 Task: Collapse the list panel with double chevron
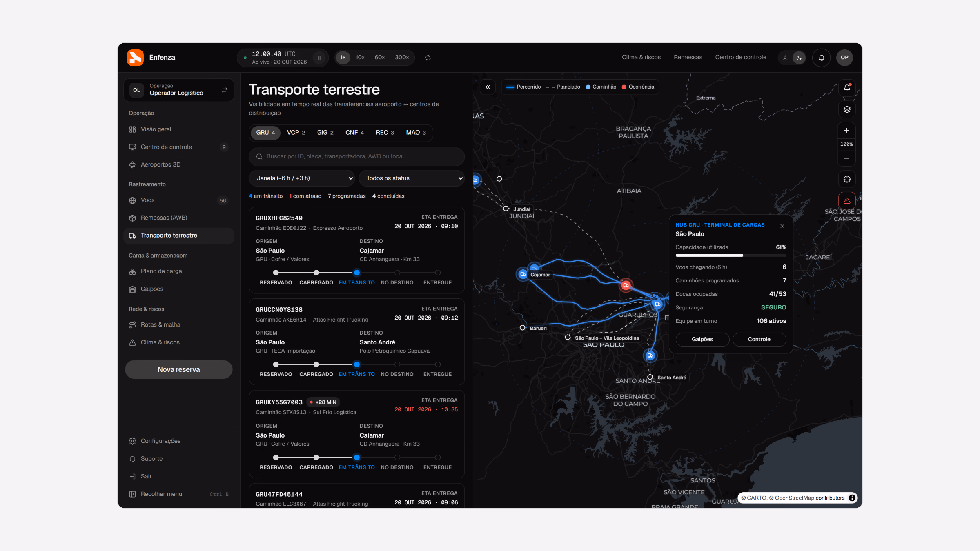tap(488, 87)
